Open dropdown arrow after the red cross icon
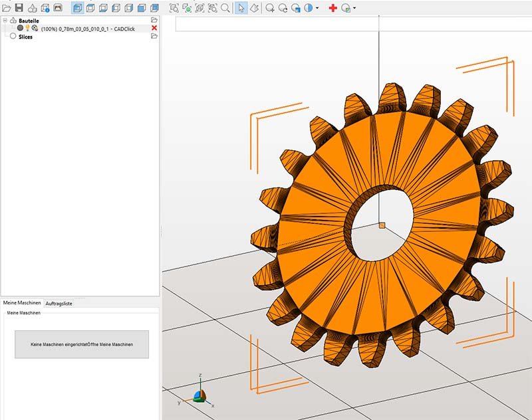 coord(355,8)
